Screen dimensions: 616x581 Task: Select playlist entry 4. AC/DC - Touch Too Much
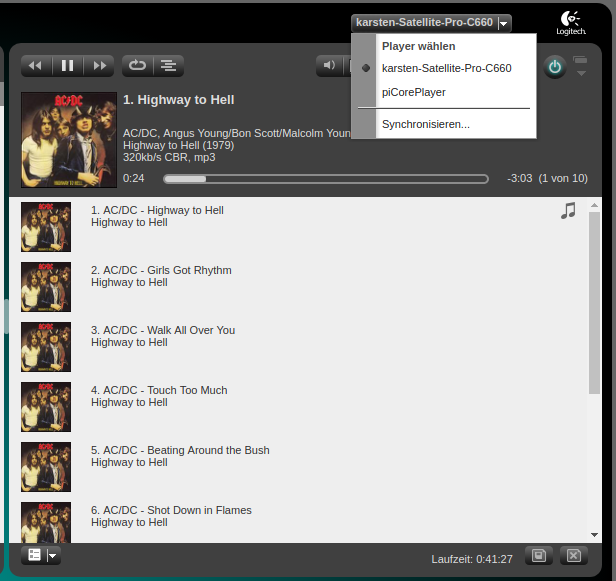pyautogui.click(x=159, y=390)
